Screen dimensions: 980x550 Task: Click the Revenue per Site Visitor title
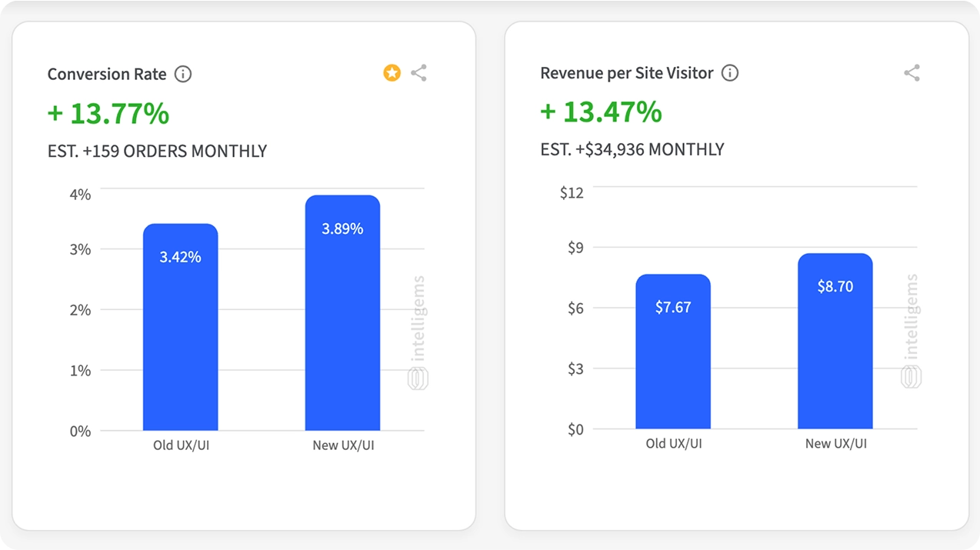627,73
